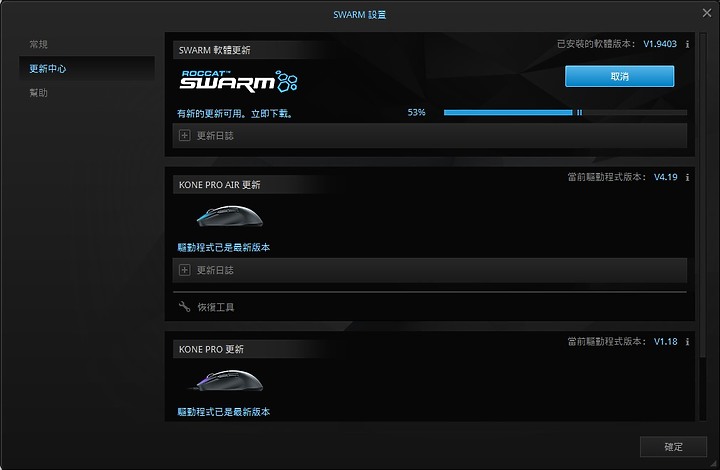Click Kone Pro 驅動程式已是最新版本 status text
Viewport: 720px width, 470px height.
pyautogui.click(x=224, y=412)
